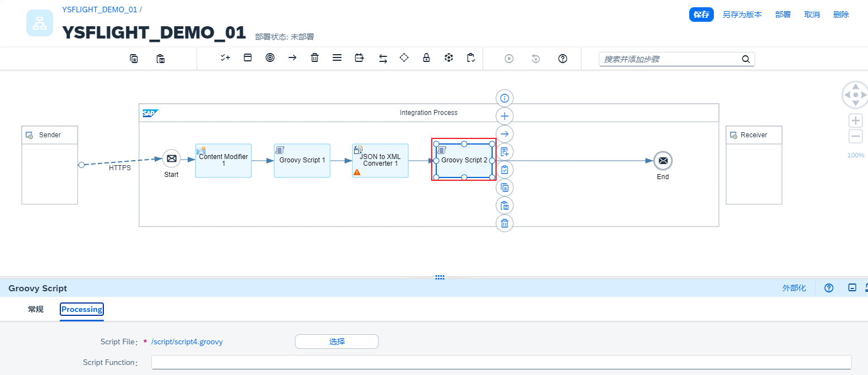The height and width of the screenshot is (375, 868).
Task: Open the Mapping three-lines toolbar icon
Action: (337, 58)
